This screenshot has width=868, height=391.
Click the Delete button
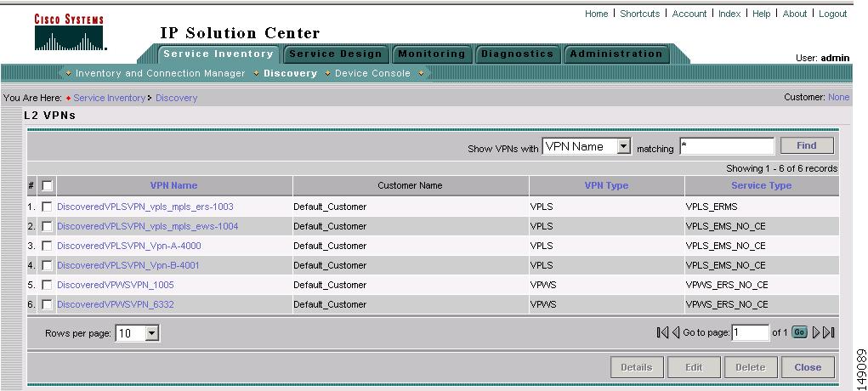pos(750,367)
